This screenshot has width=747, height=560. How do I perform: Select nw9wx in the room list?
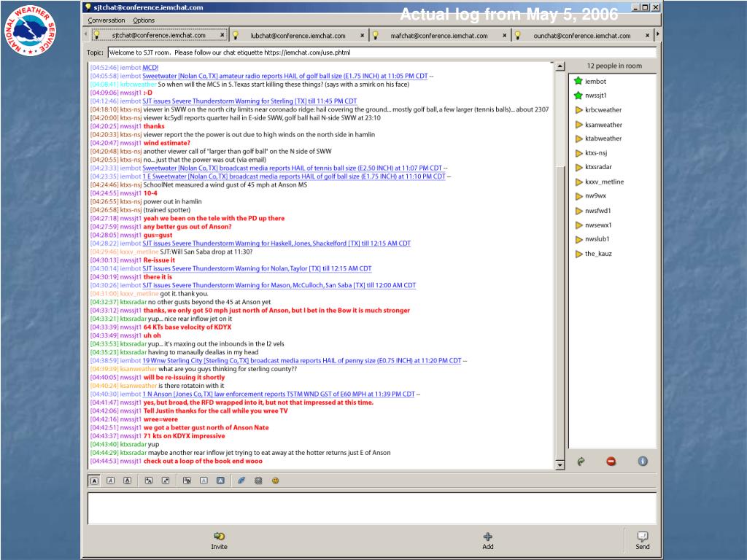pyautogui.click(x=595, y=195)
